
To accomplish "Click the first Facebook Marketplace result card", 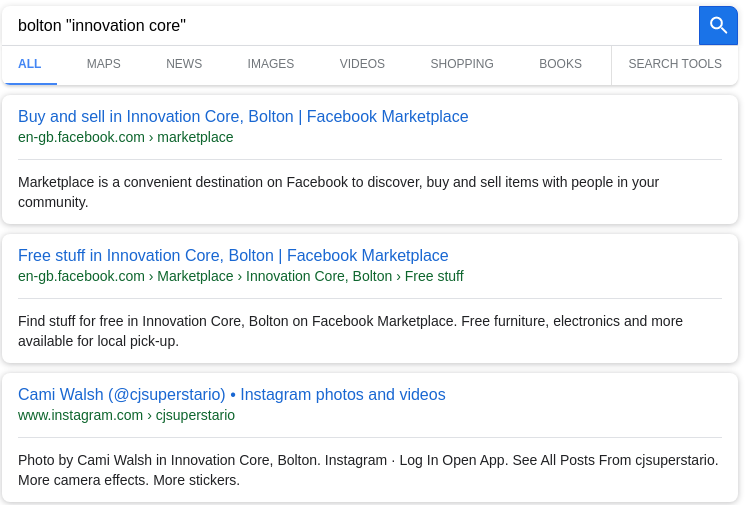I will coord(370,160).
